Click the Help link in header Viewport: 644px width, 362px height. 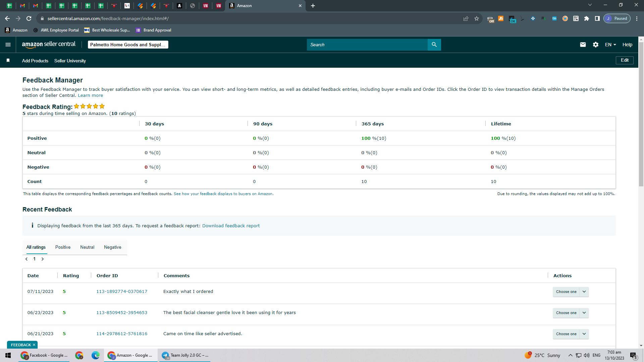tap(627, 45)
